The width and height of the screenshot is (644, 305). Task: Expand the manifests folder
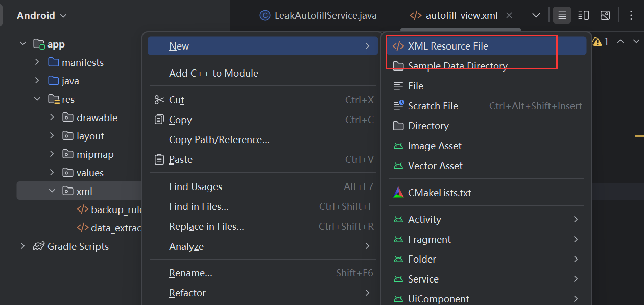(x=37, y=62)
